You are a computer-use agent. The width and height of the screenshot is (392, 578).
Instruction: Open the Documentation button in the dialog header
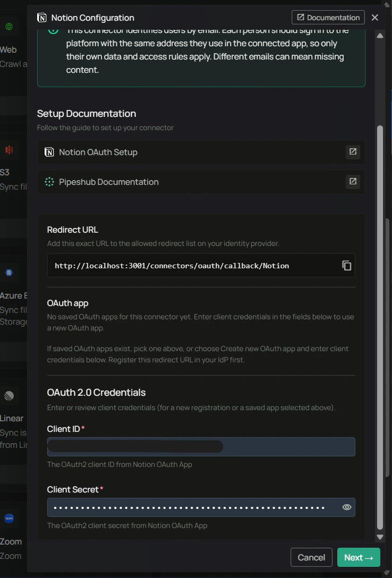tap(328, 18)
